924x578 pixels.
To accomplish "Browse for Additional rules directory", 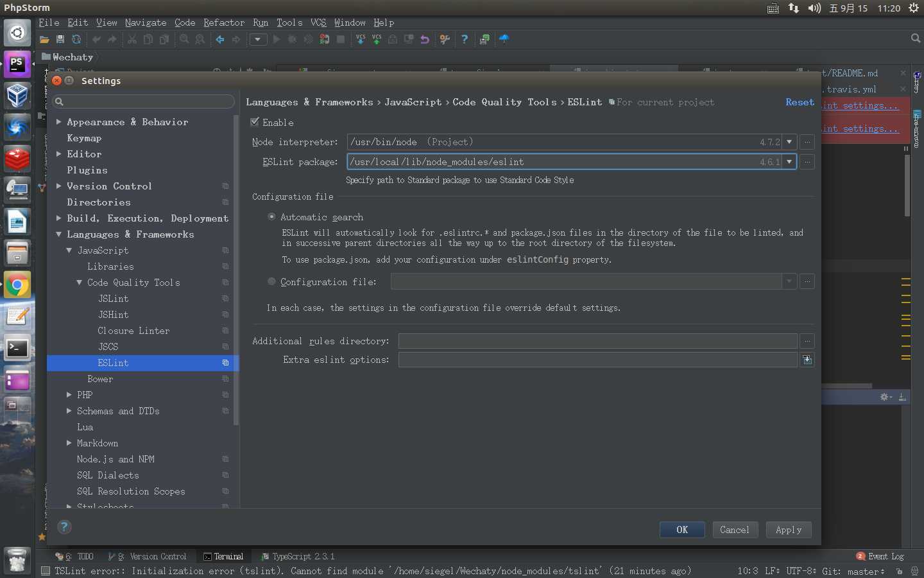I will tap(807, 341).
